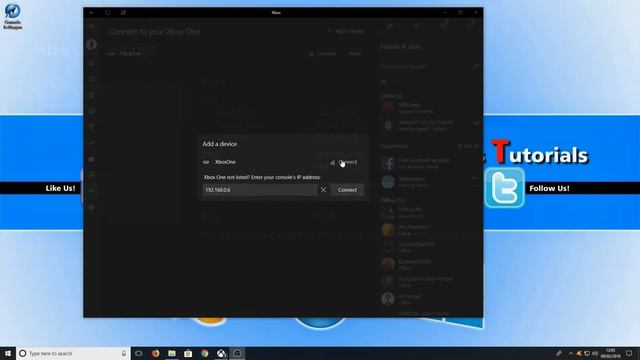Open the Action Center notifications icon

[x=629, y=353]
